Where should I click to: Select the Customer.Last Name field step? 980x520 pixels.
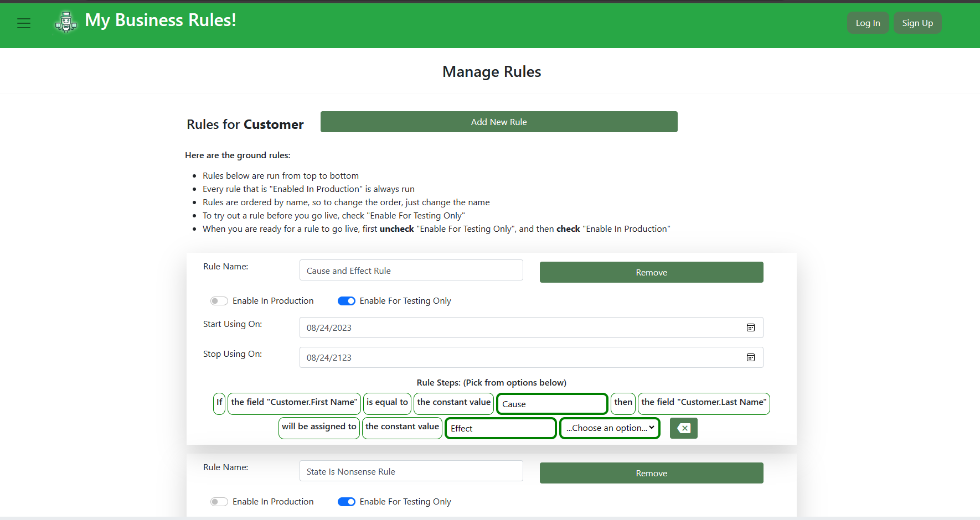(x=704, y=403)
